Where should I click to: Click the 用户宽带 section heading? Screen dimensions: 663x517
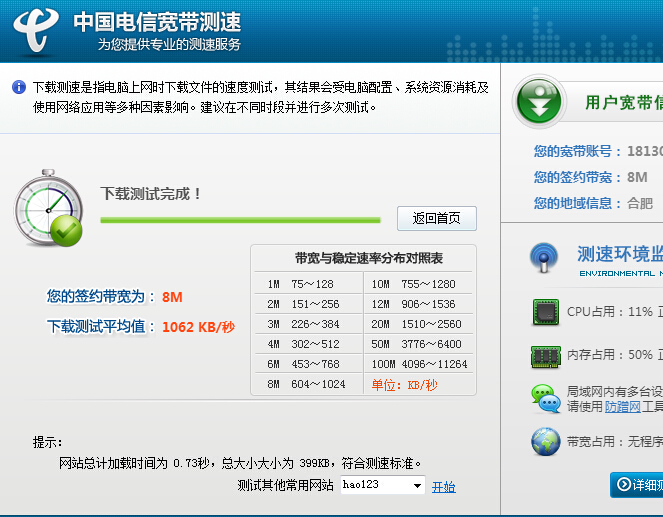pyautogui.click(x=624, y=102)
